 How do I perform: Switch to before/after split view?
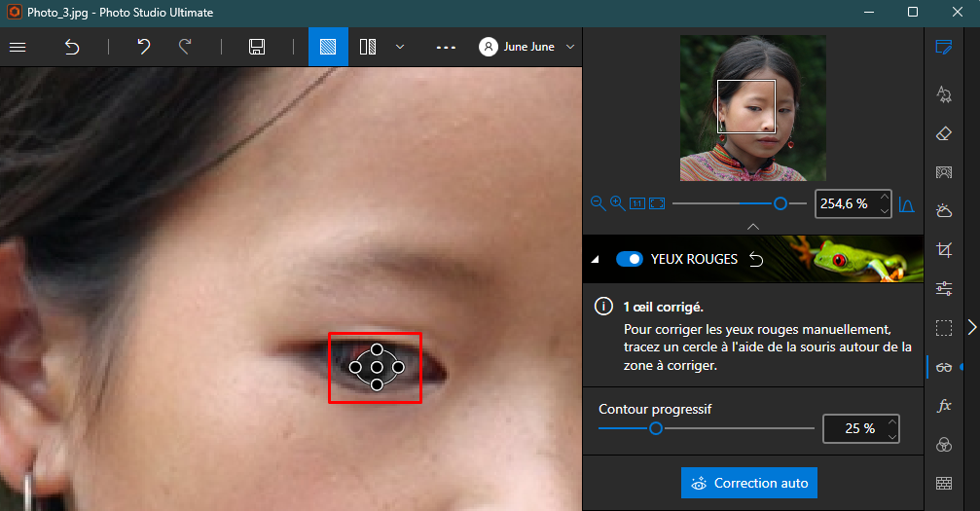point(368,47)
